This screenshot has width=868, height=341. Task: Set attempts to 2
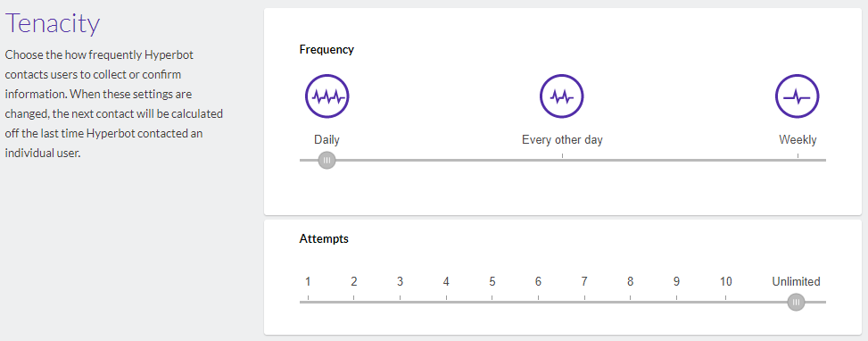pos(354,281)
